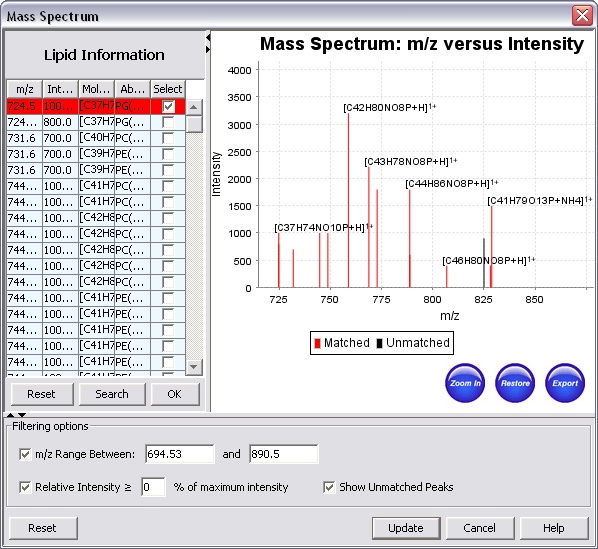Click the blue Export round button

[x=565, y=383]
